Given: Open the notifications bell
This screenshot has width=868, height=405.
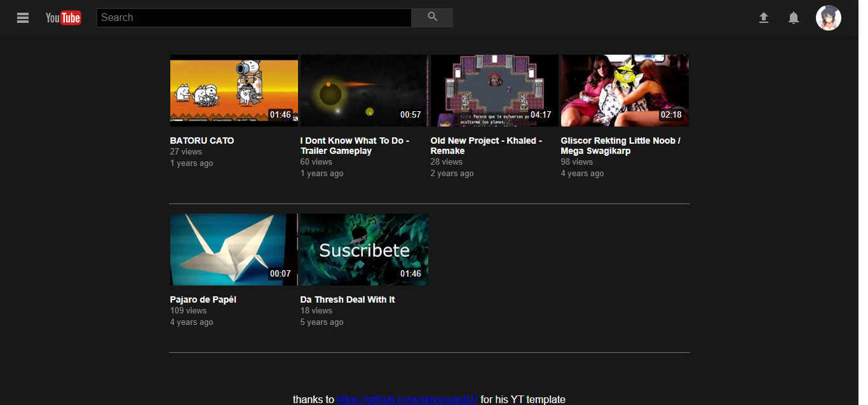Looking at the screenshot, I should click(x=794, y=18).
